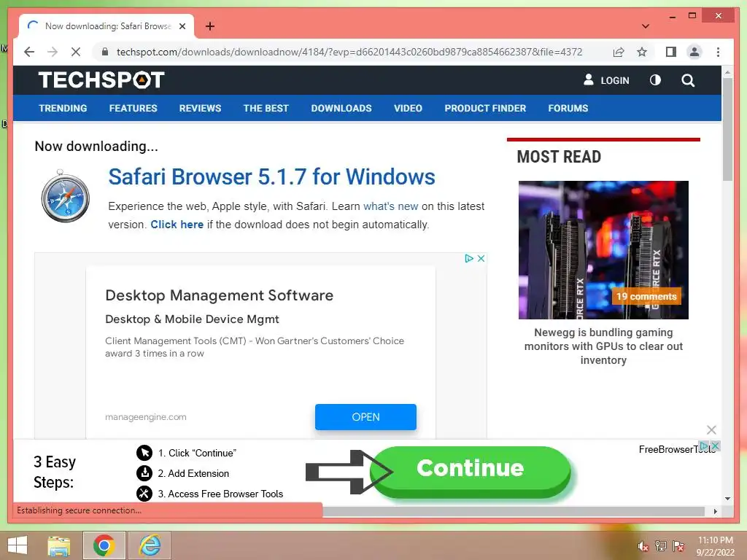Stop page loading with the X button
747x560 pixels.
(x=76, y=52)
